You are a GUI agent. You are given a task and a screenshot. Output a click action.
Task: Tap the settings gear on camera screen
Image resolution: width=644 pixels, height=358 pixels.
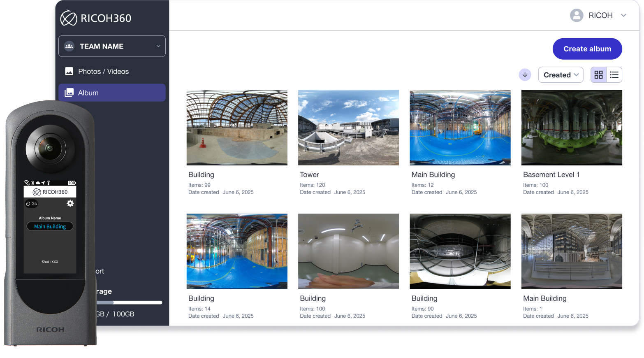(70, 203)
